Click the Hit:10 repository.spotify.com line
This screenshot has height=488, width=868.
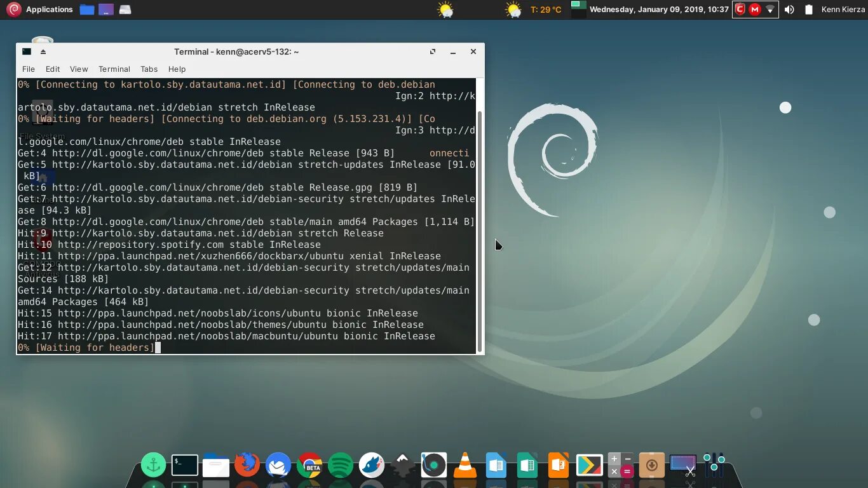pyautogui.click(x=169, y=245)
